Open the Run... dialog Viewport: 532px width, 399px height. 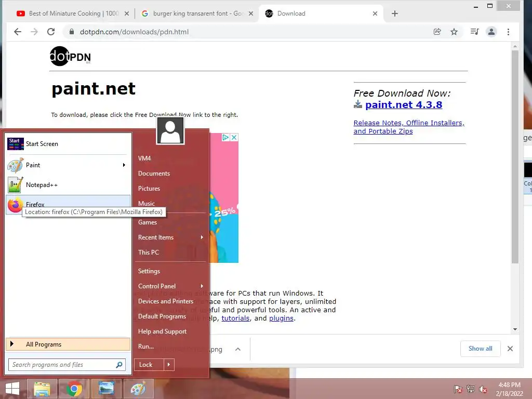coord(146,347)
